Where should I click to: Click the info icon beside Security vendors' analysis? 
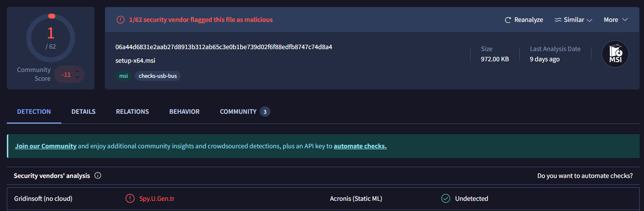(97, 176)
